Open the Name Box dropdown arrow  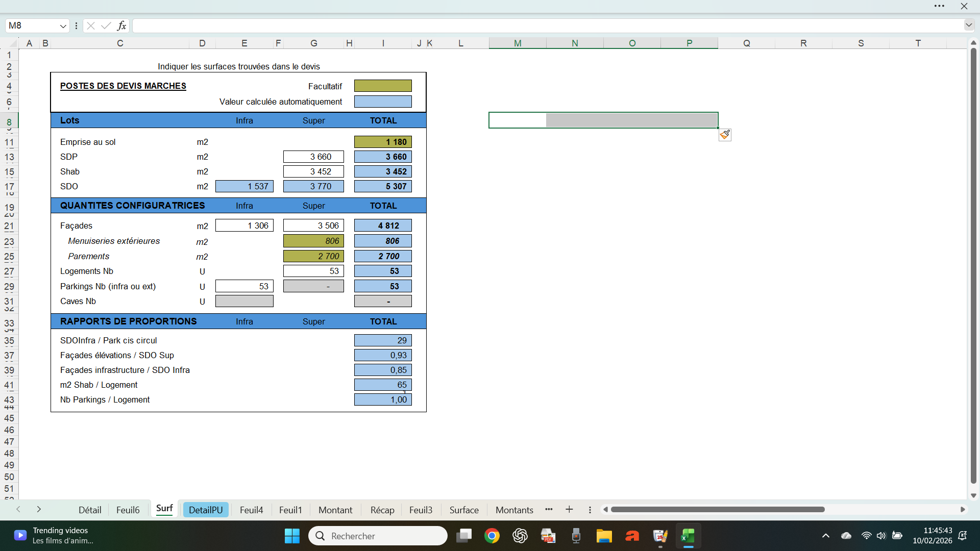coord(63,26)
